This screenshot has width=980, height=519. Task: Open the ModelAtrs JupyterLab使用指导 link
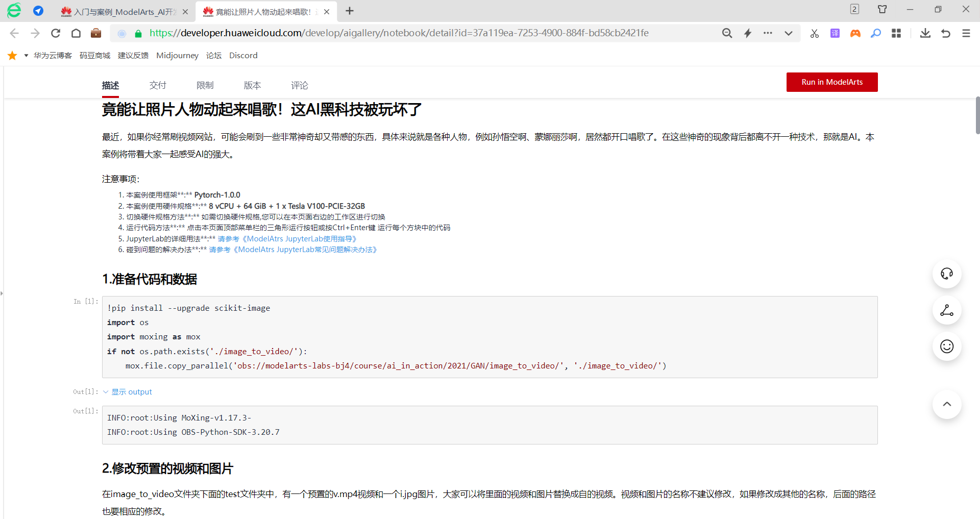click(x=287, y=239)
